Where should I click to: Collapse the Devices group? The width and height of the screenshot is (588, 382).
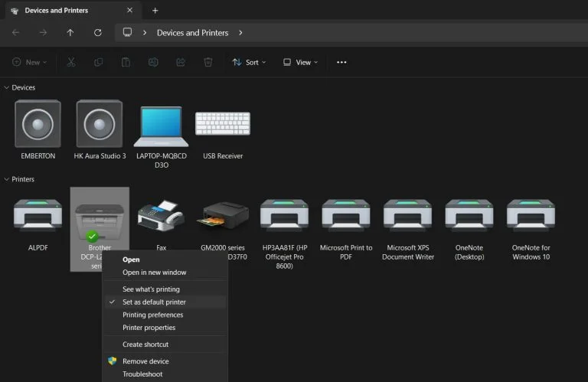point(6,87)
